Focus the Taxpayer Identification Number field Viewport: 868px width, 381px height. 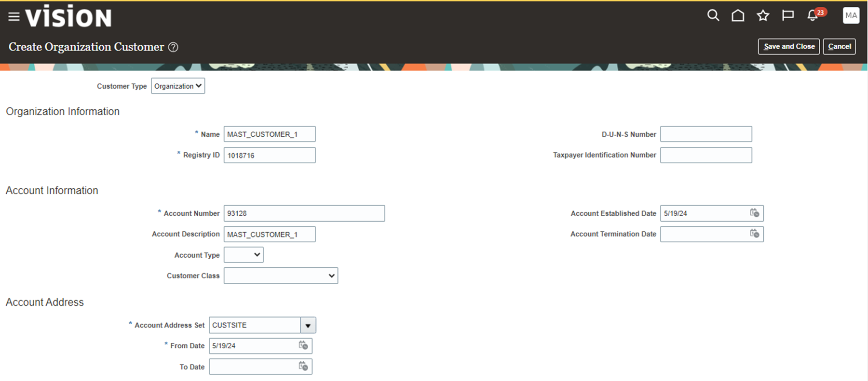coord(705,155)
